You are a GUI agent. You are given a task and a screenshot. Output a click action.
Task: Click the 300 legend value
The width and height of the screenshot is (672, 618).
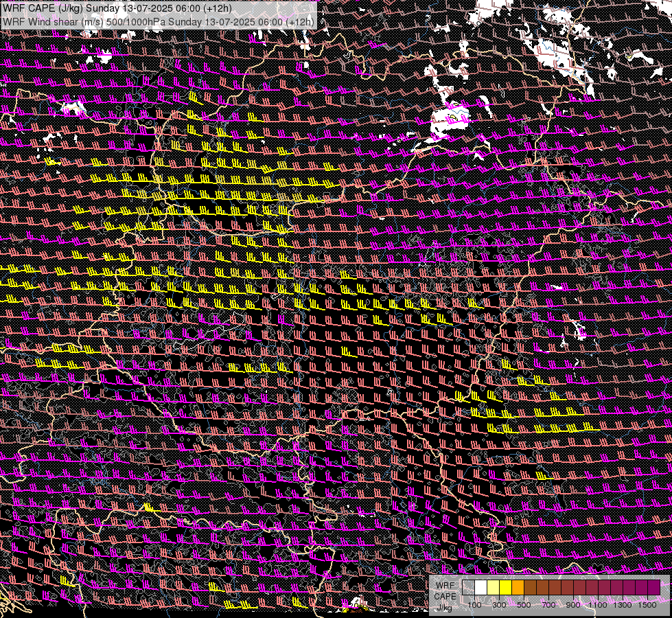tap(499, 605)
